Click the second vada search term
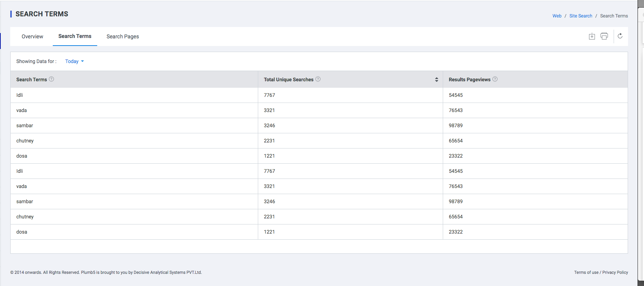The width and height of the screenshot is (644, 286). [x=22, y=186]
